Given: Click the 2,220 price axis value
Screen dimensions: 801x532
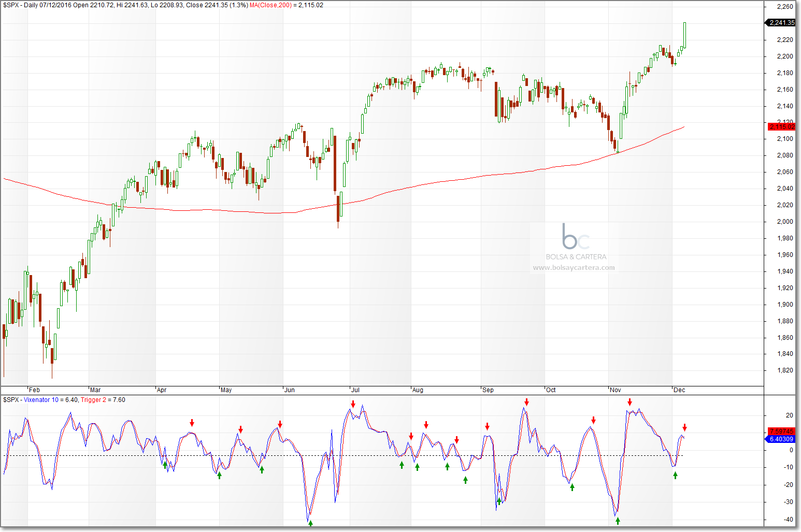Looking at the screenshot, I should coord(785,40).
